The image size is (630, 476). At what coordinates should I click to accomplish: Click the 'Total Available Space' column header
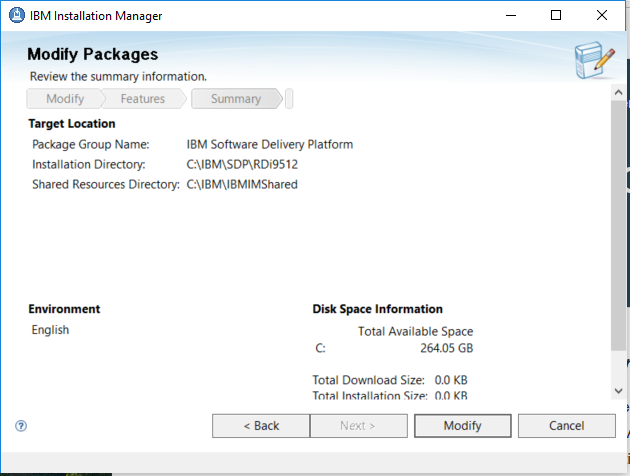pos(416,331)
